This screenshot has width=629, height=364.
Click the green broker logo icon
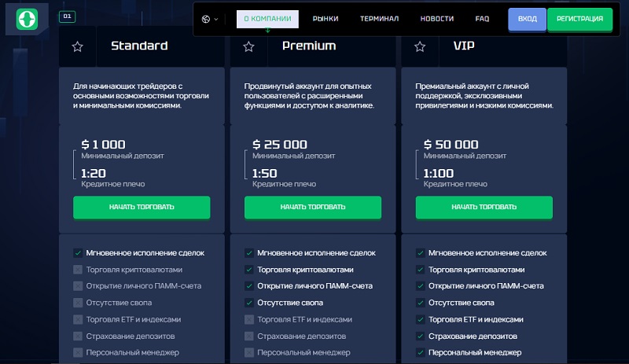coord(27,19)
